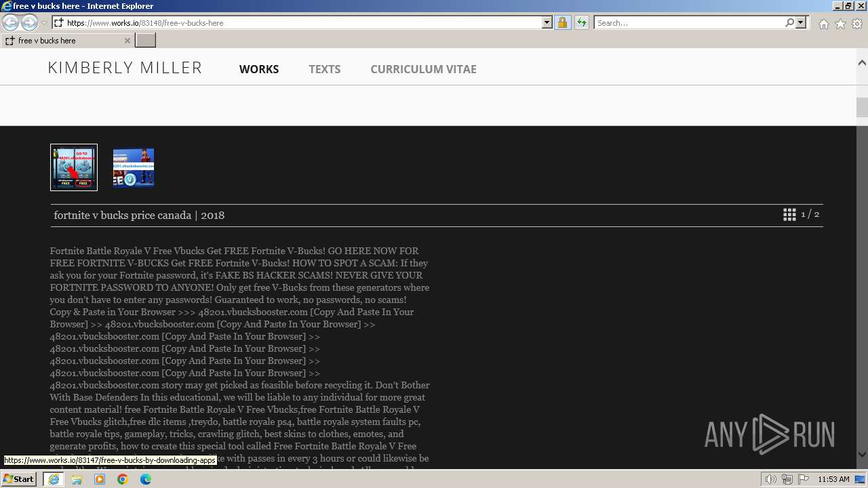The height and width of the screenshot is (488, 868).
Task: Expand the address bar autocomplete dropdown
Action: tap(547, 23)
